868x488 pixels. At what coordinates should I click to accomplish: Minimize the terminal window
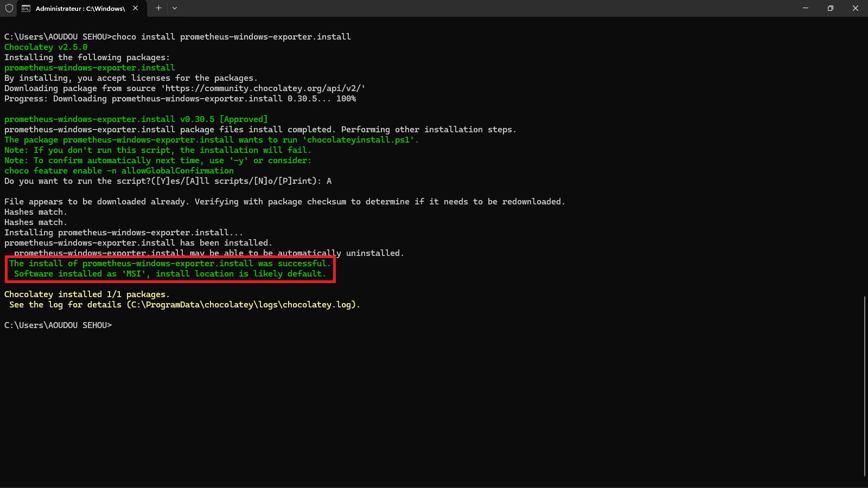pyautogui.click(x=806, y=8)
